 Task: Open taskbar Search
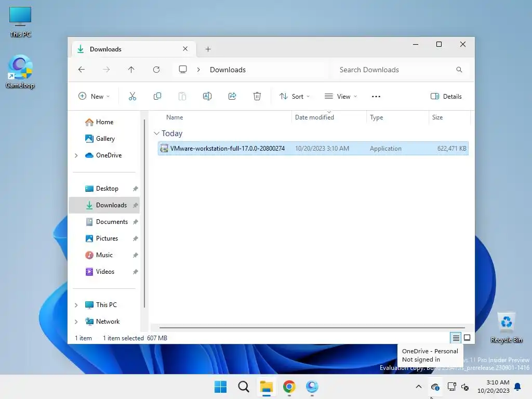243,387
